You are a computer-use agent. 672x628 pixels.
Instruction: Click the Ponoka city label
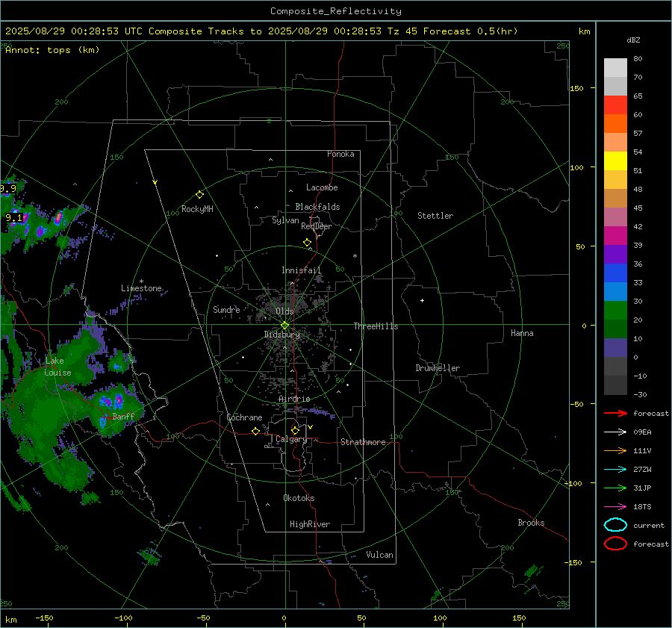pos(340,154)
